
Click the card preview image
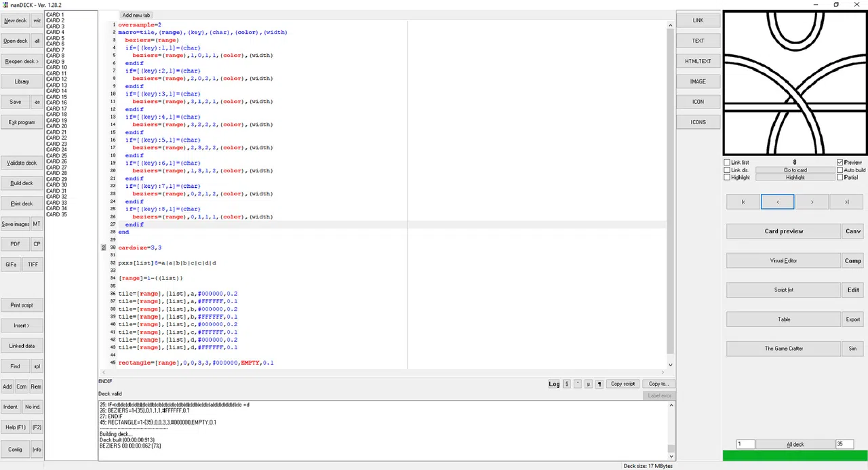[x=795, y=83]
